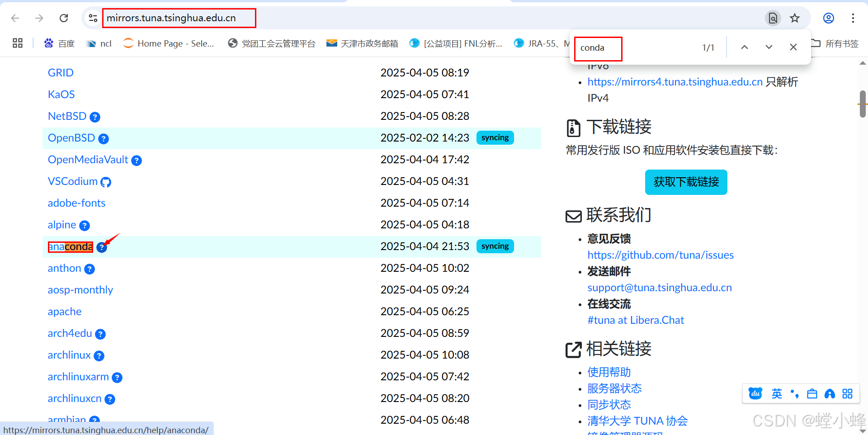Click the browser forward arrow

point(39,18)
